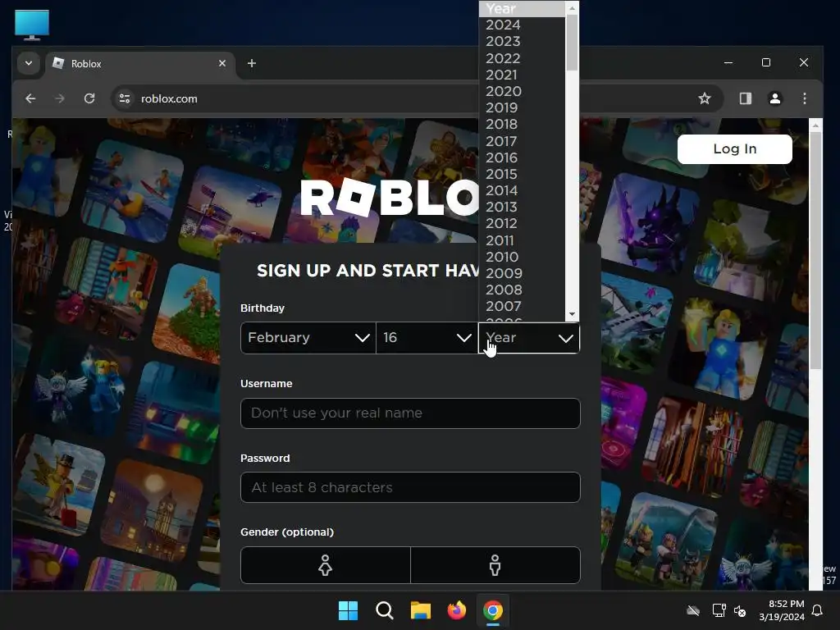This screenshot has height=630, width=840.
Task: Open the clock showing 8:52 PM
Action: (782, 610)
